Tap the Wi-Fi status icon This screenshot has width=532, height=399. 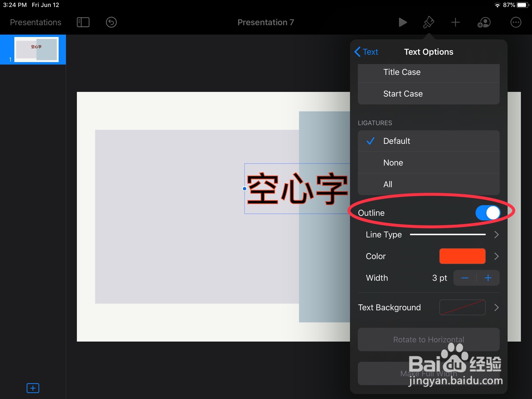[x=497, y=5]
